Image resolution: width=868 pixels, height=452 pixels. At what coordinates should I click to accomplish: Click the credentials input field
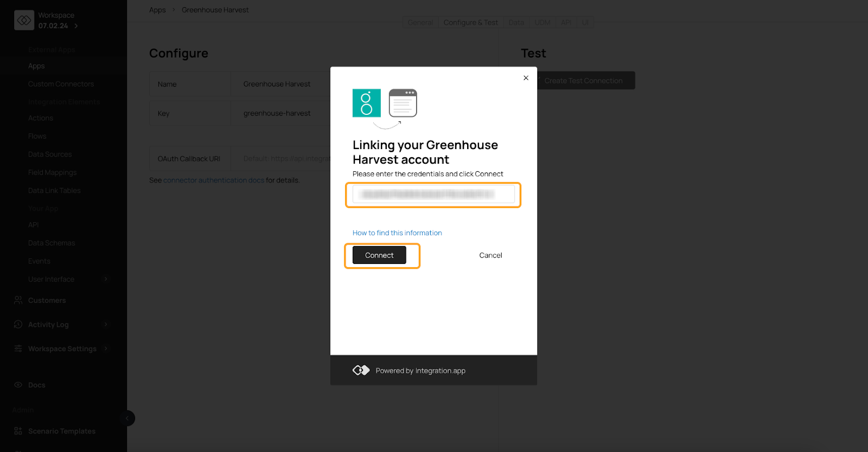click(433, 195)
